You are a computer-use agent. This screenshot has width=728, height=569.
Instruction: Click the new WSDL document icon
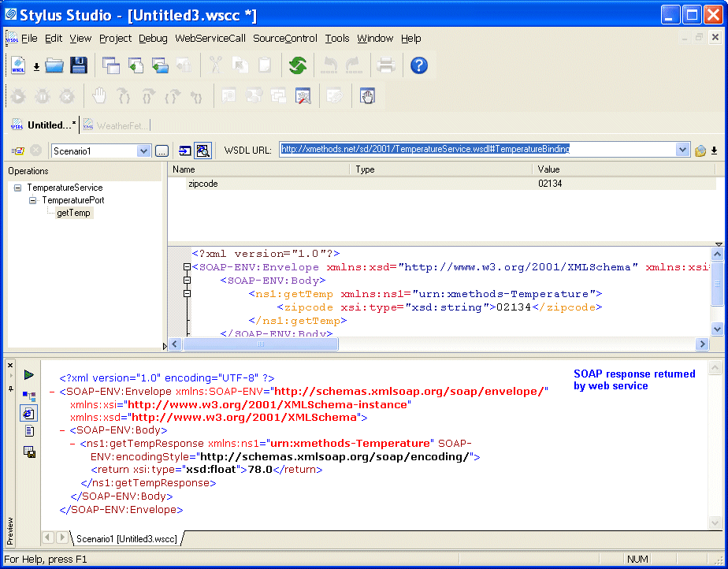18,65
